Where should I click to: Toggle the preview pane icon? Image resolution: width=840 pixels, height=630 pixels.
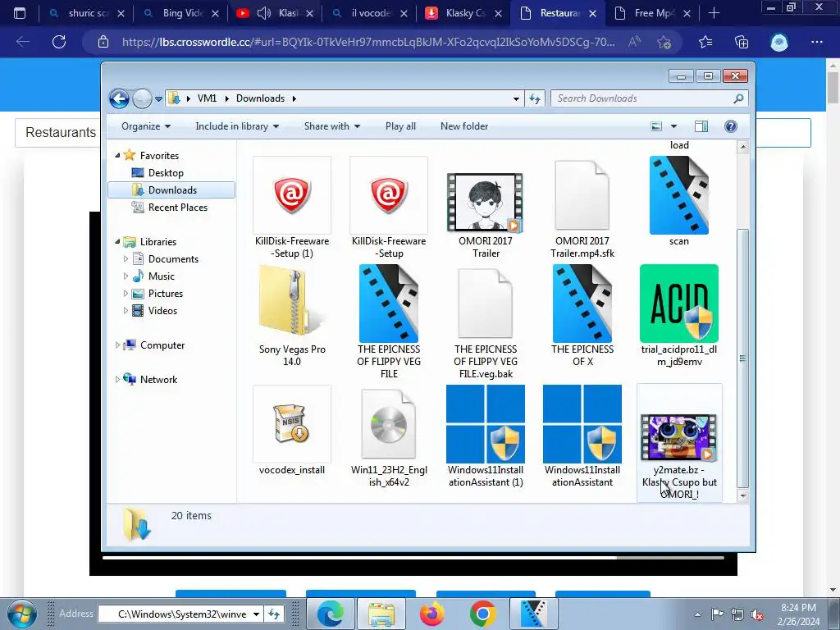(x=701, y=126)
